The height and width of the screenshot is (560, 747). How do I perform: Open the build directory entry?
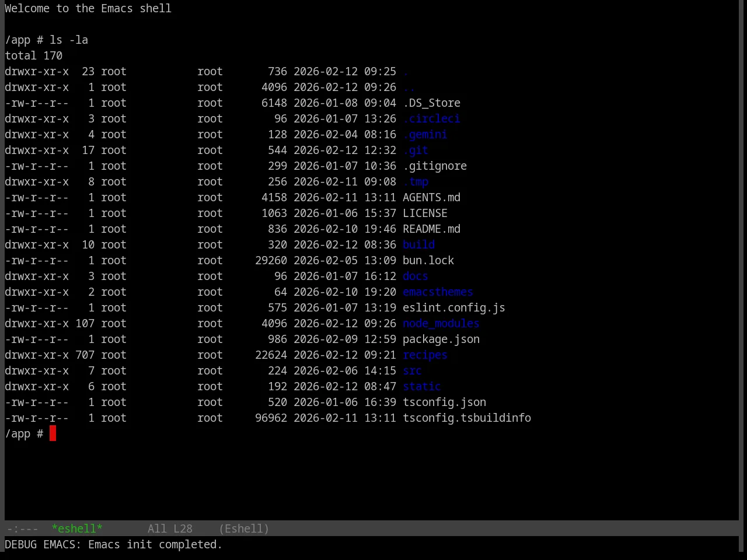pyautogui.click(x=418, y=245)
